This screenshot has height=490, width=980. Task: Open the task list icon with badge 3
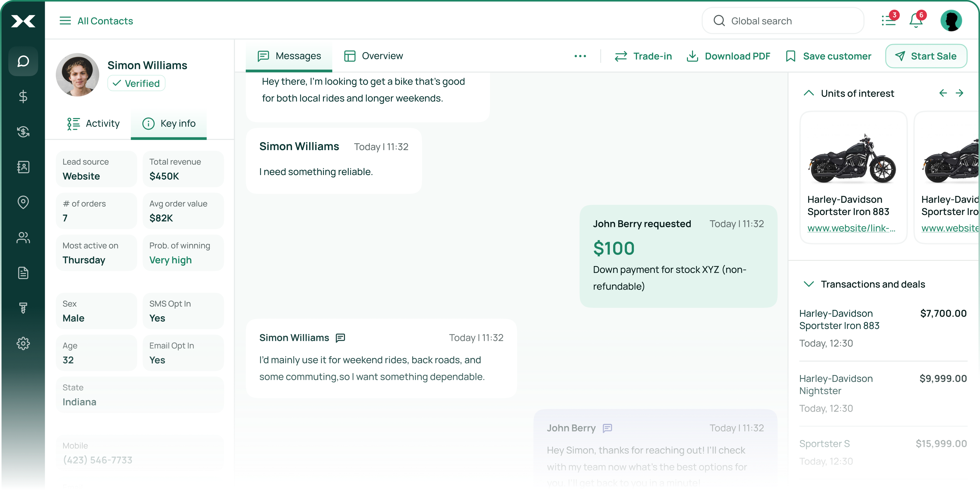pyautogui.click(x=889, y=21)
